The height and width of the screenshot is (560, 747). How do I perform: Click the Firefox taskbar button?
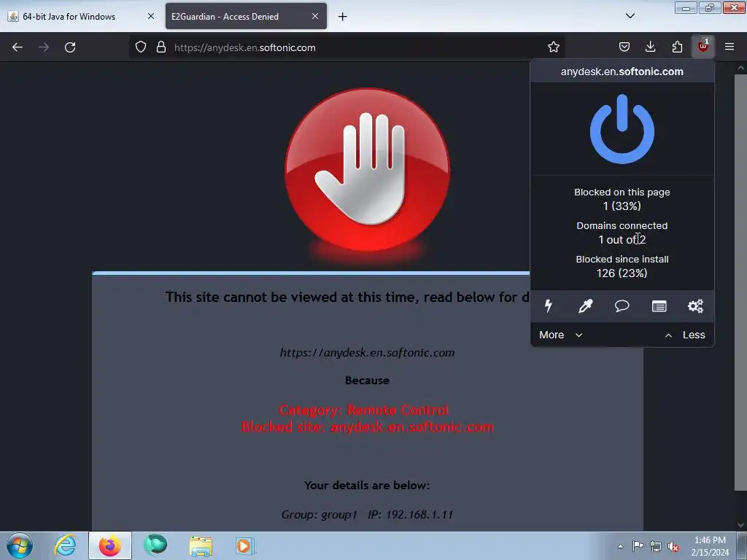click(x=109, y=545)
